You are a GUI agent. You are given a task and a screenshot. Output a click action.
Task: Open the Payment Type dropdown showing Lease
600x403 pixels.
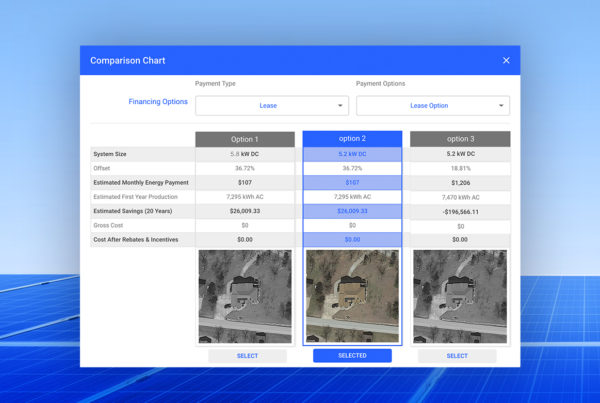[x=272, y=105]
